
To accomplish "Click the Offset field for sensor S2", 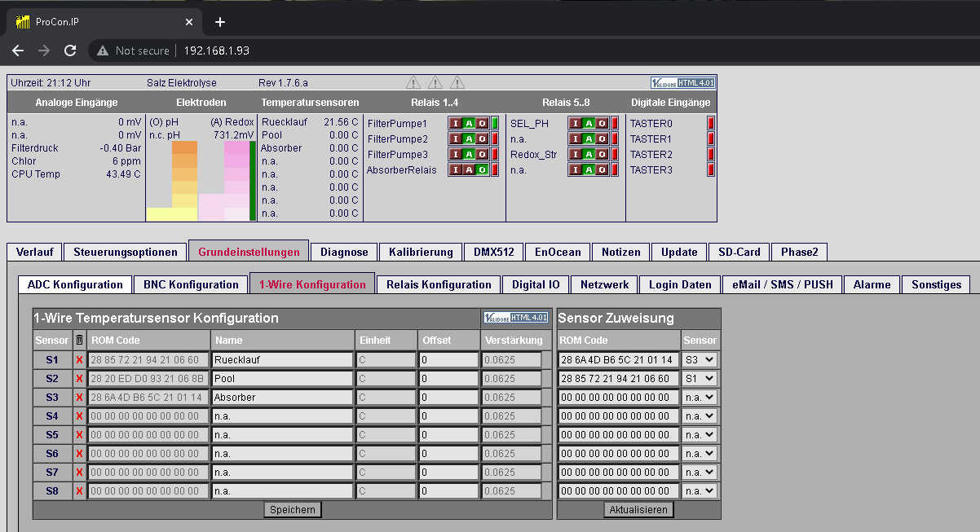I will point(449,379).
